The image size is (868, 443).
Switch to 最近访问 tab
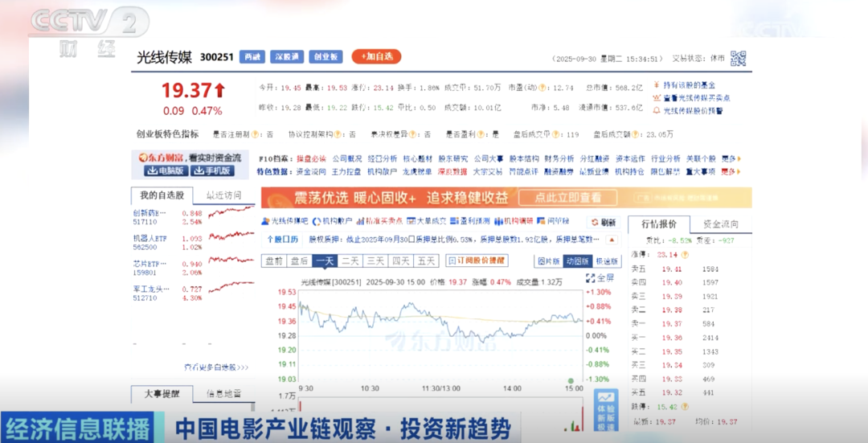click(x=223, y=195)
